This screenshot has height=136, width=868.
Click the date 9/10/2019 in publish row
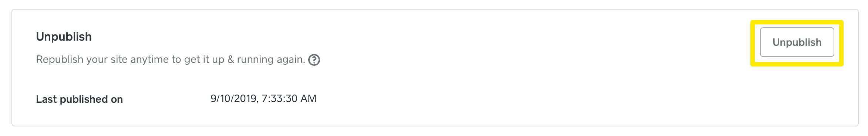[x=233, y=98]
